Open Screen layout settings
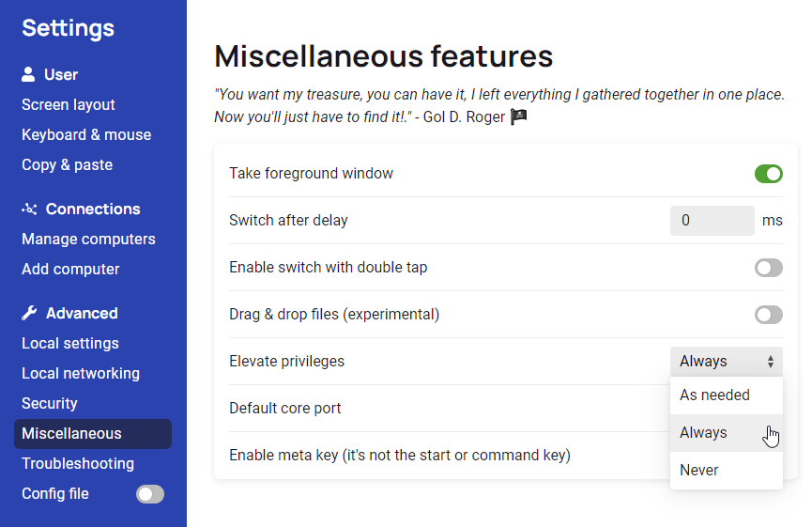The width and height of the screenshot is (812, 527). pos(69,104)
